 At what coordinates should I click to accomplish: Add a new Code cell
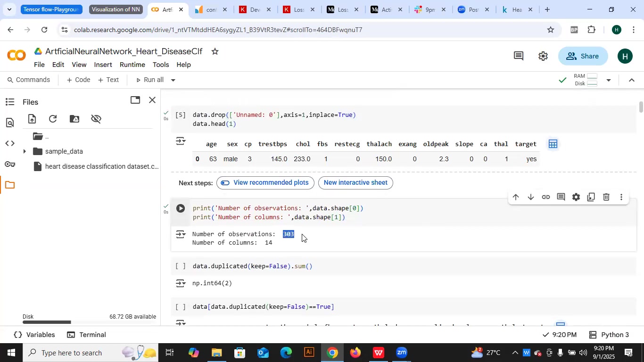tap(78, 80)
